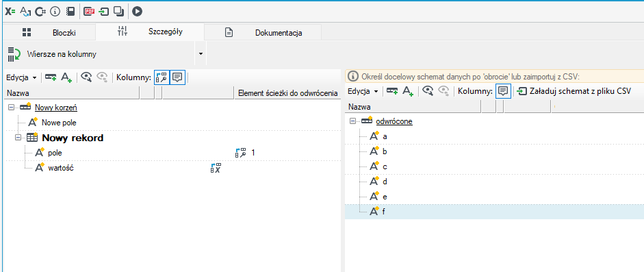Click the Wiersze na kolumny block icon

(14, 54)
